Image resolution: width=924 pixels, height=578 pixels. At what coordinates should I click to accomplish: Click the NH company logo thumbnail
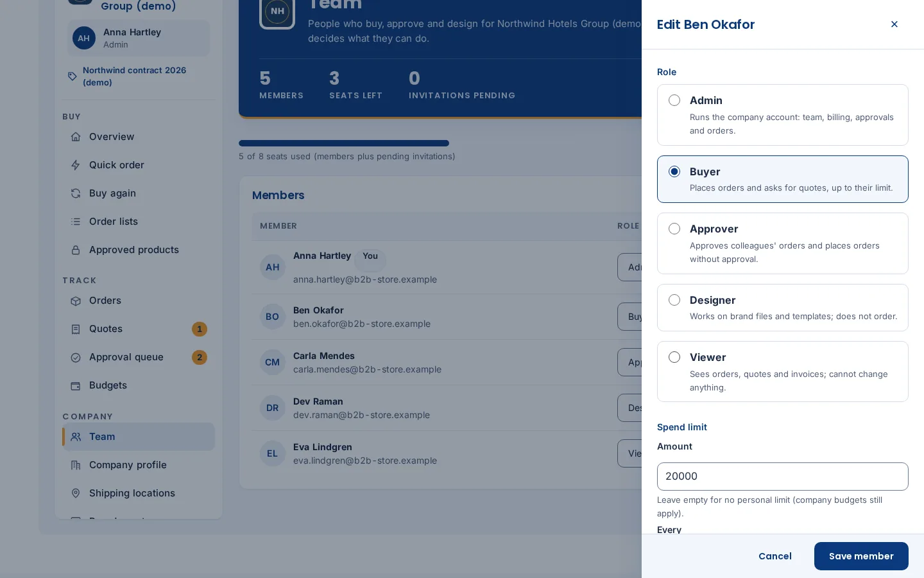277,11
